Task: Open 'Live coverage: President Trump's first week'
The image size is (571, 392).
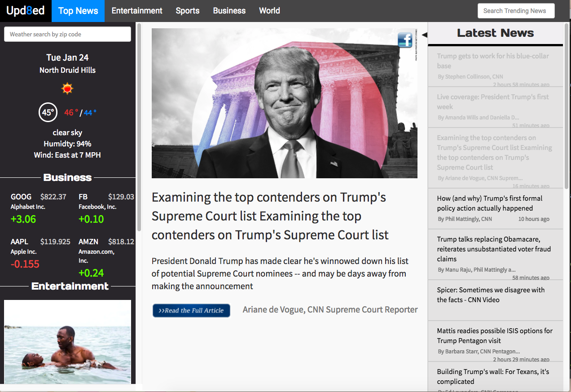Action: (x=495, y=107)
